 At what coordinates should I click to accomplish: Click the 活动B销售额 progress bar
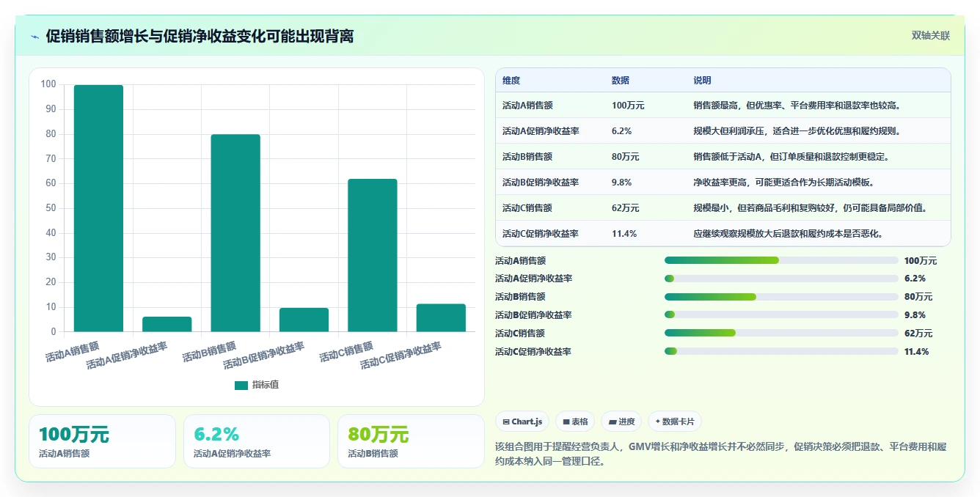781,297
